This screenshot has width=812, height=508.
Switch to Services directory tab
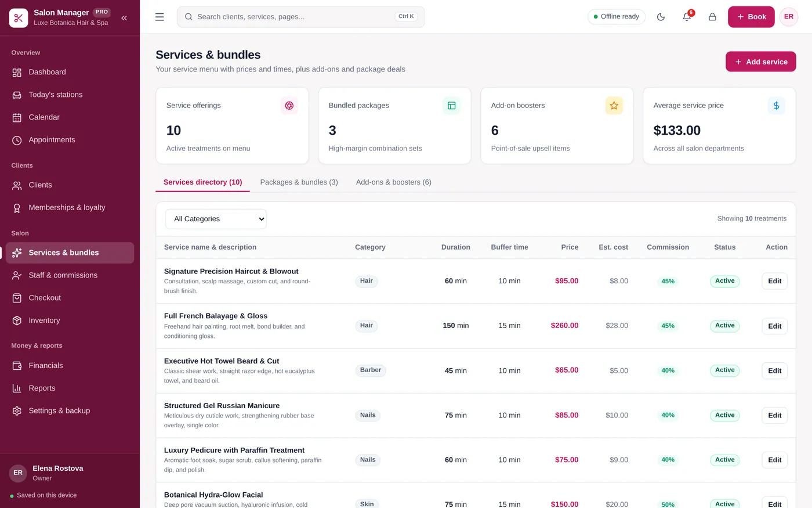202,182
